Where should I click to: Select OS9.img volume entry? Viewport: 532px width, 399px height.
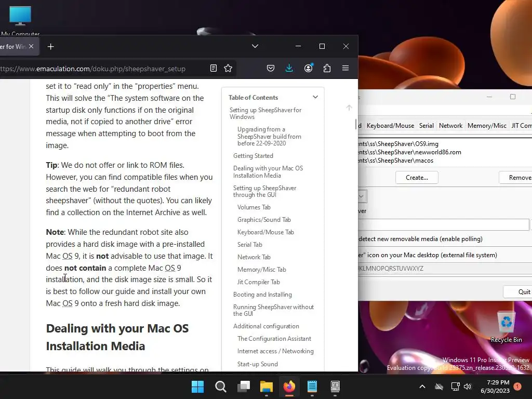pos(445,144)
